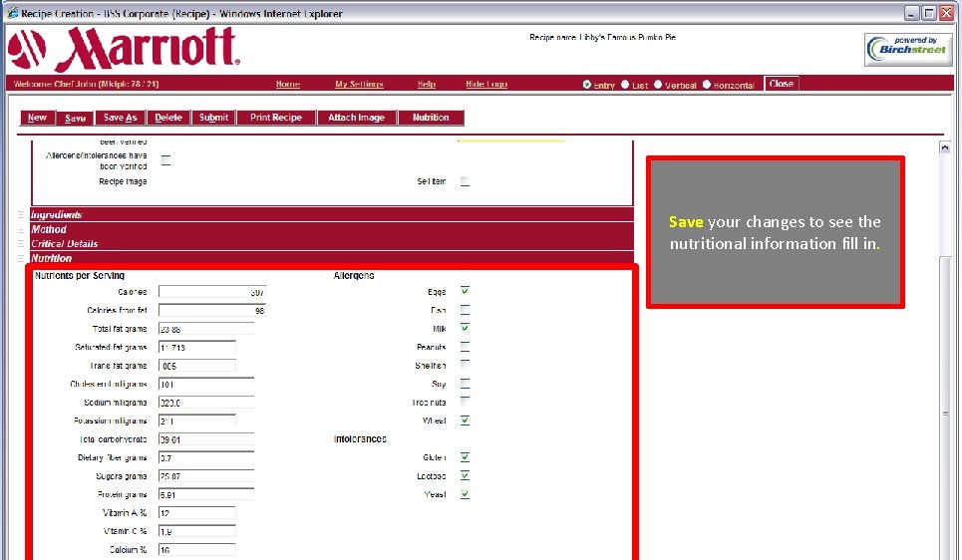Click the Internet Explorer title bar icon
Image resolution: width=962 pixels, height=560 pixels.
tap(12, 13)
